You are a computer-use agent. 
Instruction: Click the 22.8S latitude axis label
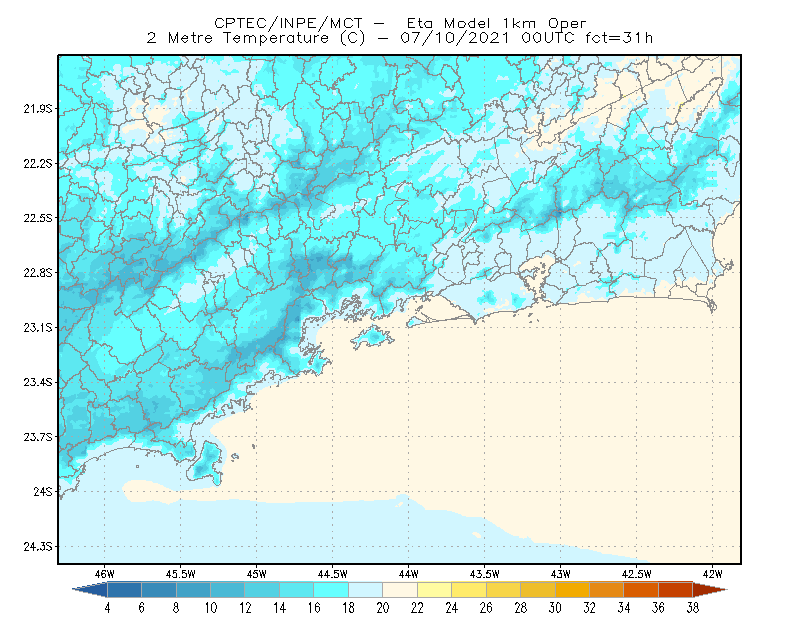(38, 273)
